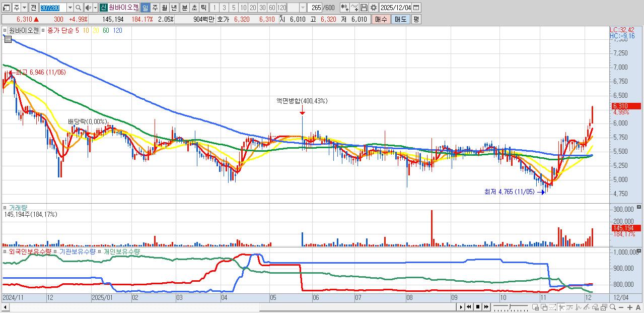Open the 주 type dropdown arrow
This screenshot has width=644, height=313.
click(24, 8)
